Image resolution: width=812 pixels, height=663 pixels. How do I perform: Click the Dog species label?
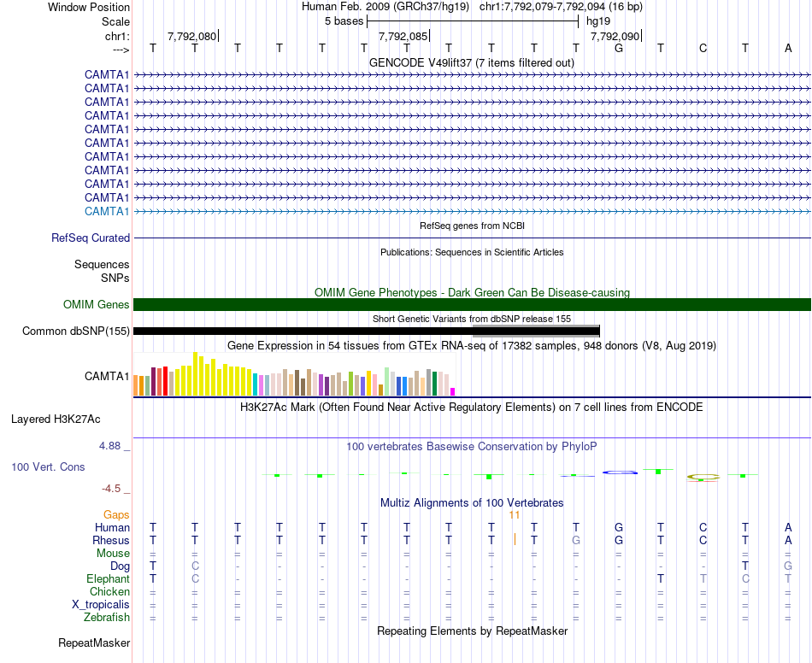pos(120,566)
